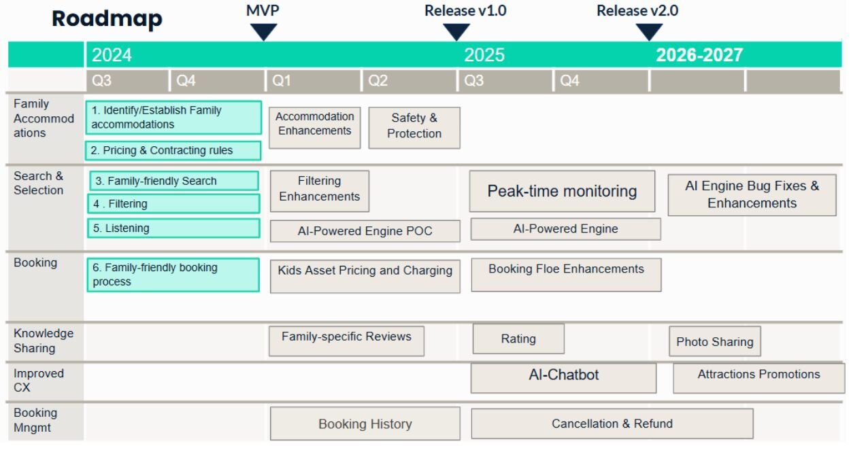Click the AI Engine Bug Fixes & Enhancements box

[752, 195]
